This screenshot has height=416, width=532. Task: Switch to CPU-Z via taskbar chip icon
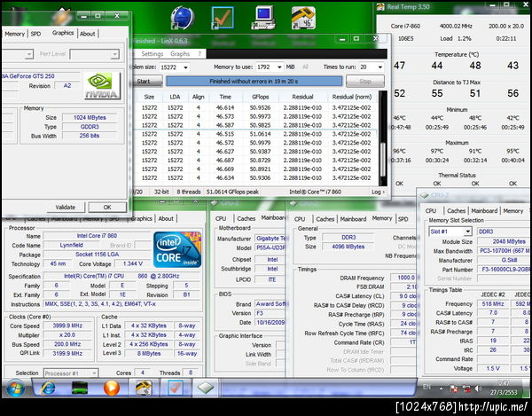pyautogui.click(x=206, y=388)
